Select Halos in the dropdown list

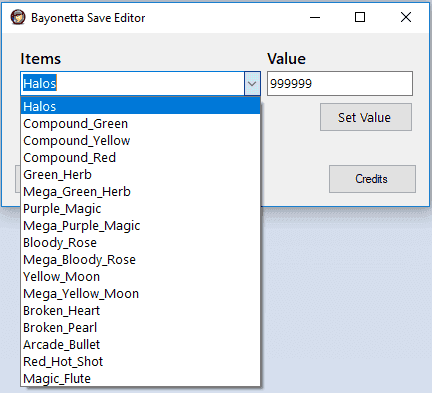click(x=140, y=106)
